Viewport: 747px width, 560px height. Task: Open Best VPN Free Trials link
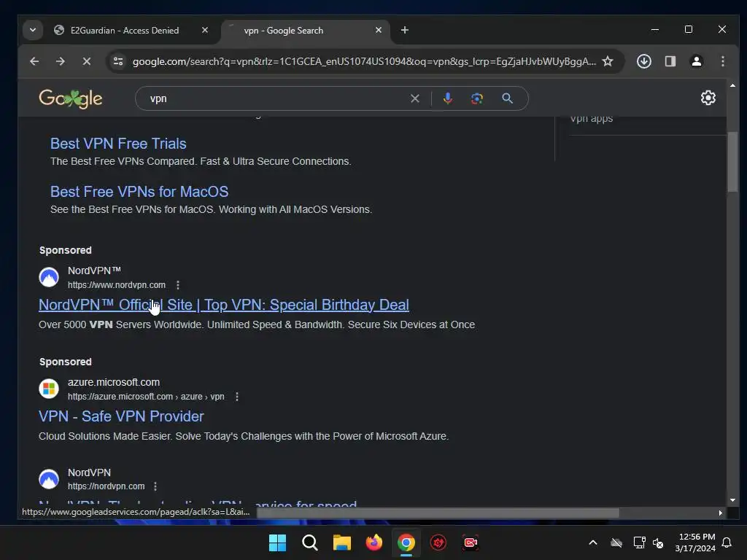pos(118,144)
